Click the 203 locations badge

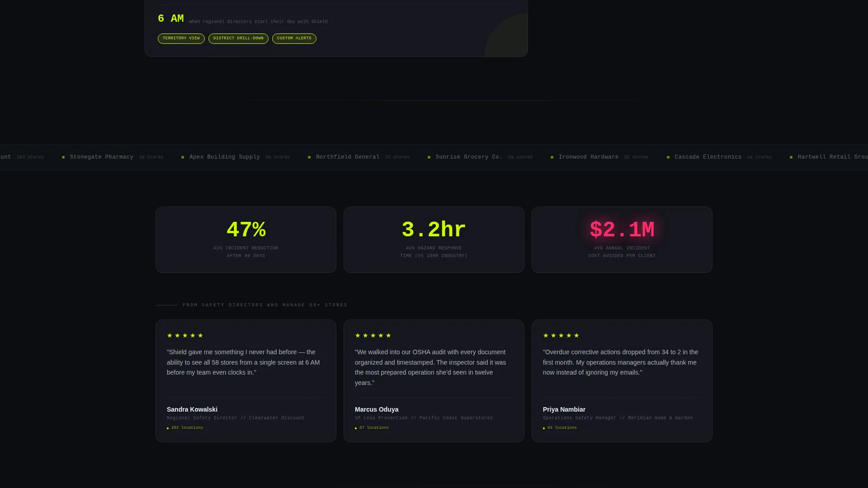[x=185, y=428]
